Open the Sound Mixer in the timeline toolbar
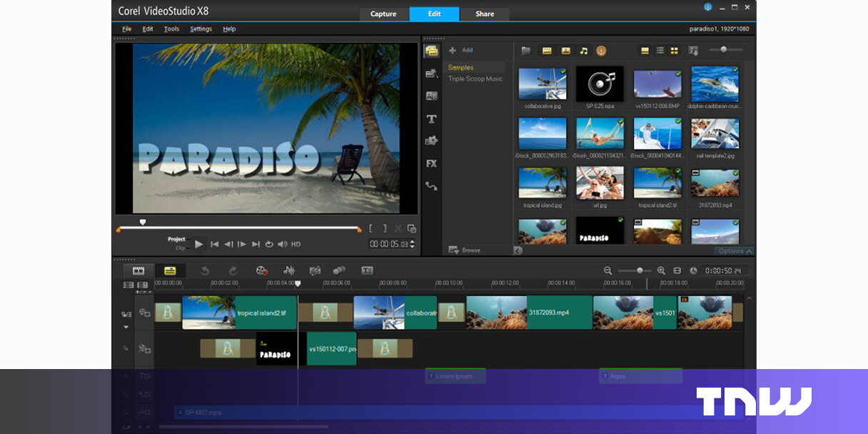 (x=288, y=271)
